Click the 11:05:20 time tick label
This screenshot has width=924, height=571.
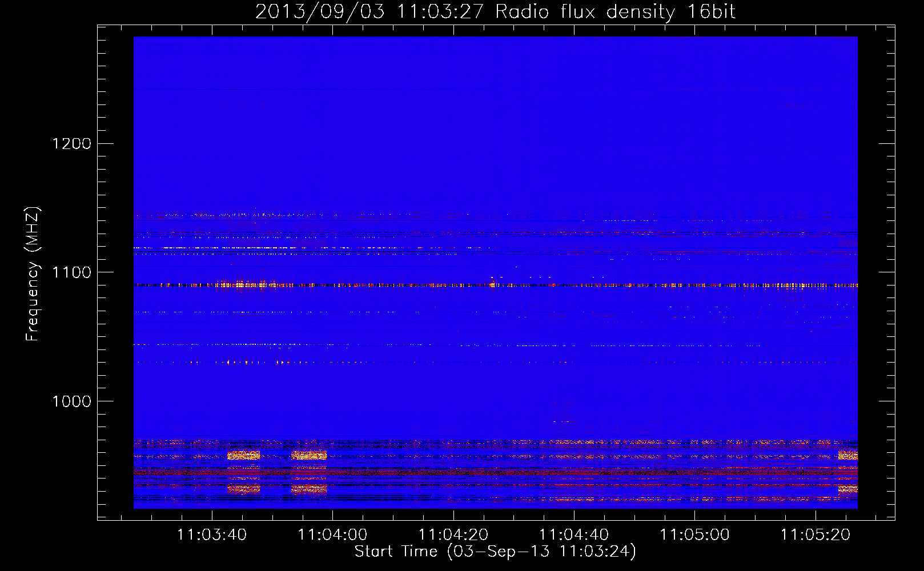(815, 535)
